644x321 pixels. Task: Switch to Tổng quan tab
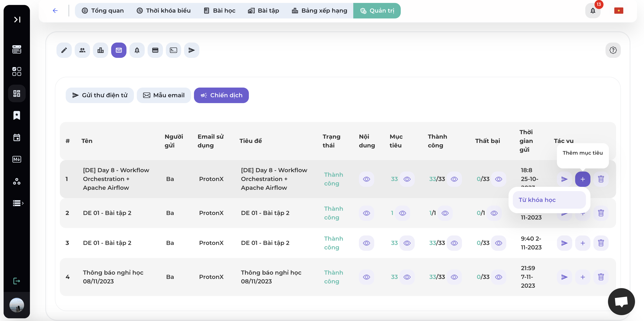coord(103,11)
